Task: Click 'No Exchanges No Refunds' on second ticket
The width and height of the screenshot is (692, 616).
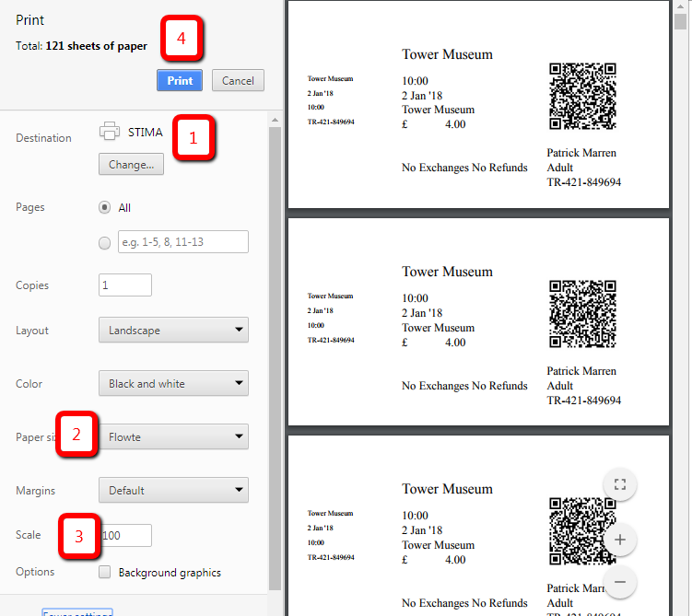Action: 464,386
